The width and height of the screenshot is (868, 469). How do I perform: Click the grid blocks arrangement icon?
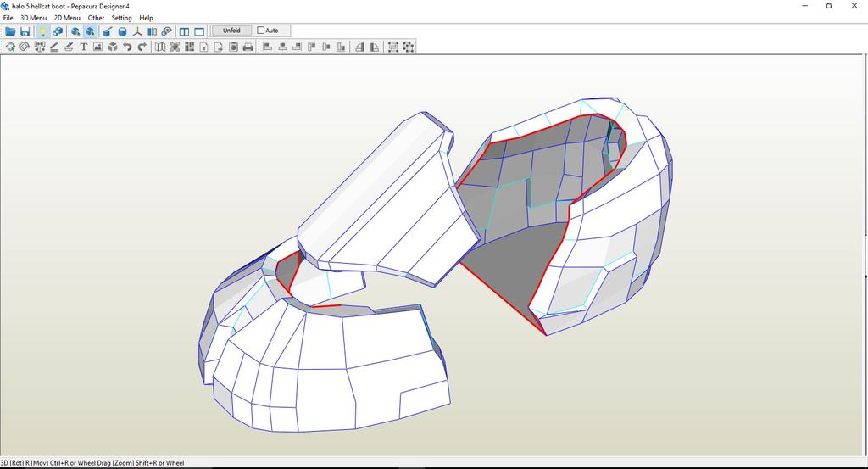pyautogui.click(x=189, y=47)
